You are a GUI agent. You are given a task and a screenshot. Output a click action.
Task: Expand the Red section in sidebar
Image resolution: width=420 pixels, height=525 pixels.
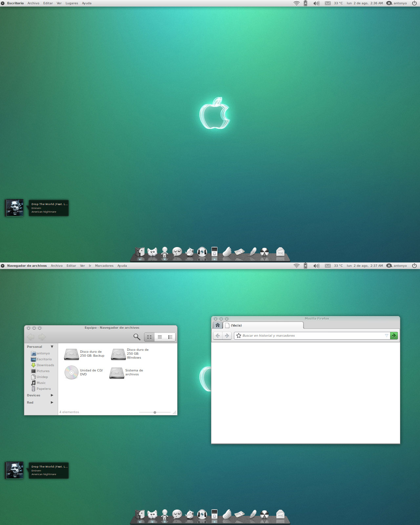click(52, 402)
